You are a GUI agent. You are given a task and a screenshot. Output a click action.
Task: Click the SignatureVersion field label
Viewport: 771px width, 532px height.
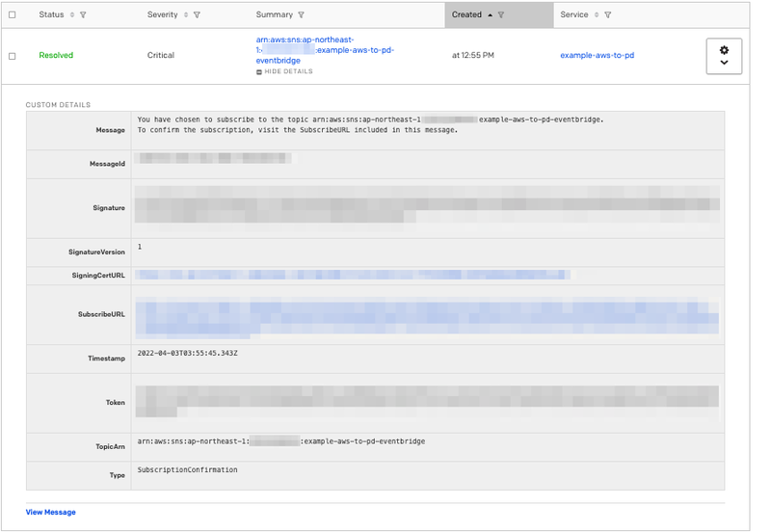point(97,252)
